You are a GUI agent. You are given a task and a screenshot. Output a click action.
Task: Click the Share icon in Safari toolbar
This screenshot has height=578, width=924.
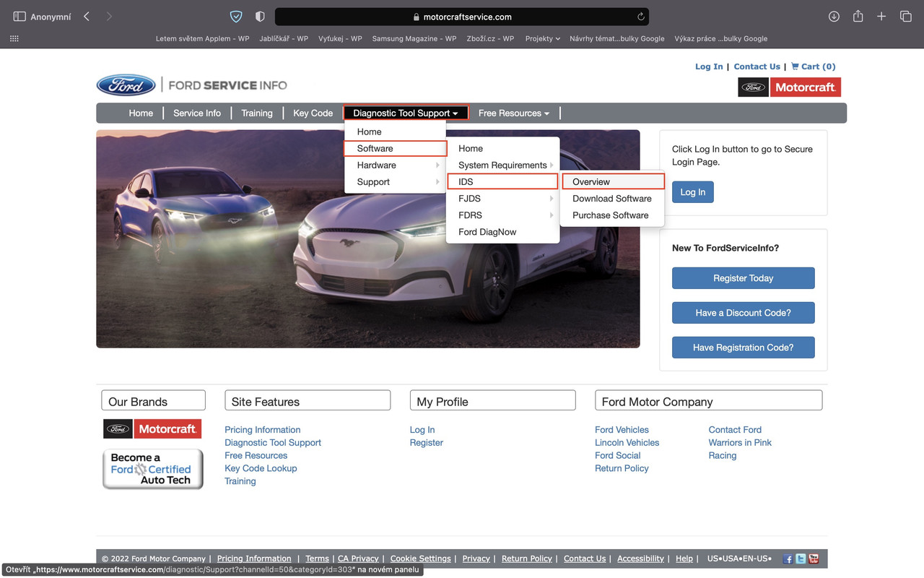(x=858, y=16)
